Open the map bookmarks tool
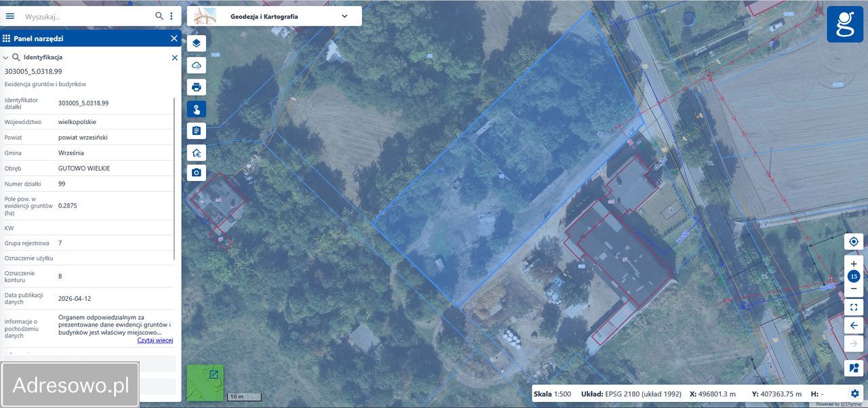This screenshot has height=408, width=868. [854, 368]
